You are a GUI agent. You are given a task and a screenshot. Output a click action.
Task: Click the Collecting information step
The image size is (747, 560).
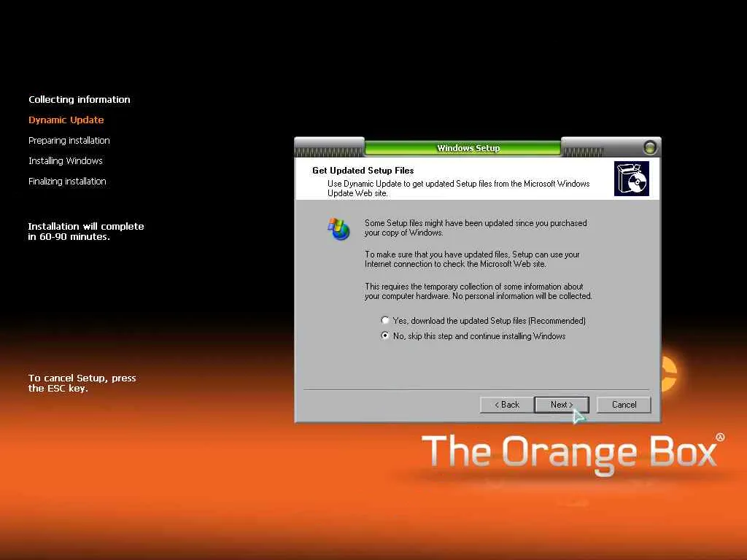(x=79, y=99)
